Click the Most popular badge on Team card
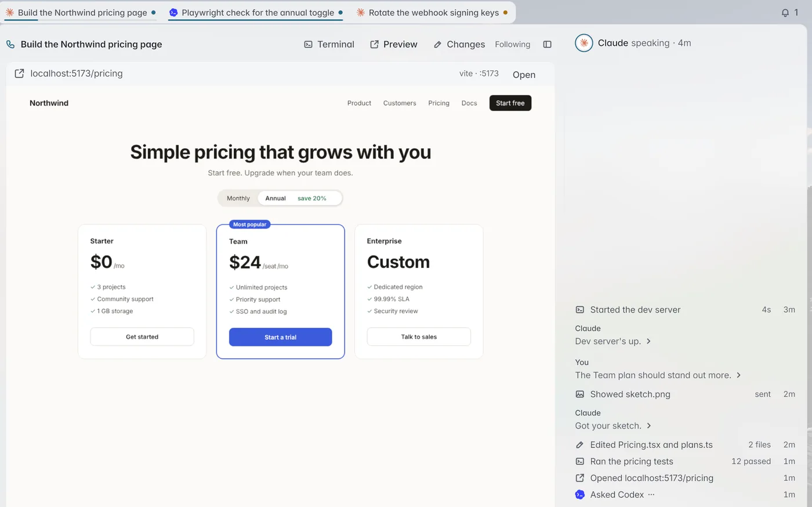 250,224
